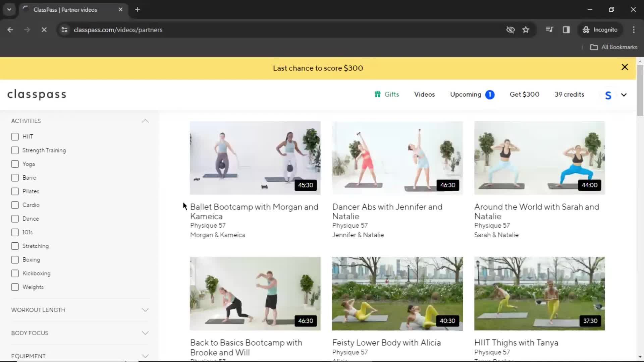The height and width of the screenshot is (362, 644).
Task: Expand the account menu chevron
Action: [624, 95]
